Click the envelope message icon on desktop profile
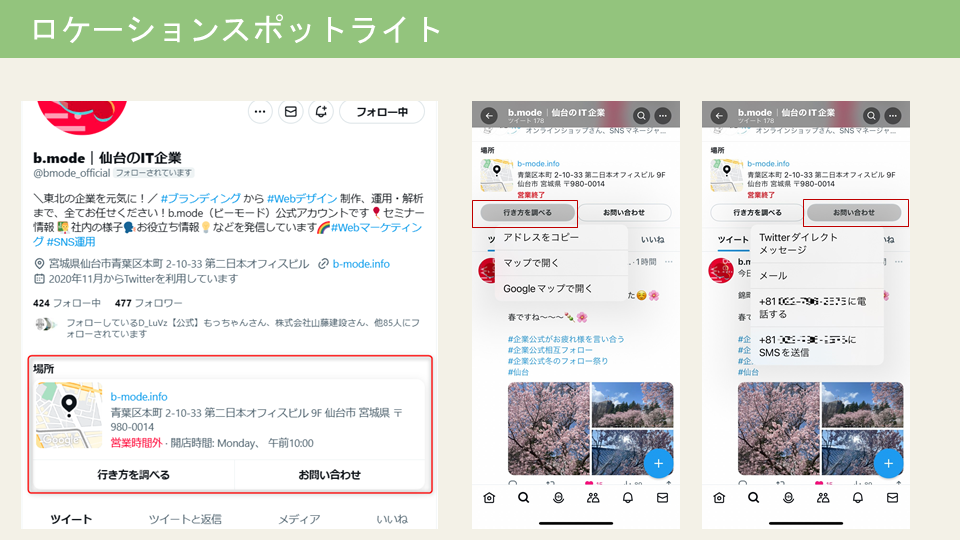Screen dimensions: 960x540 click(291, 112)
